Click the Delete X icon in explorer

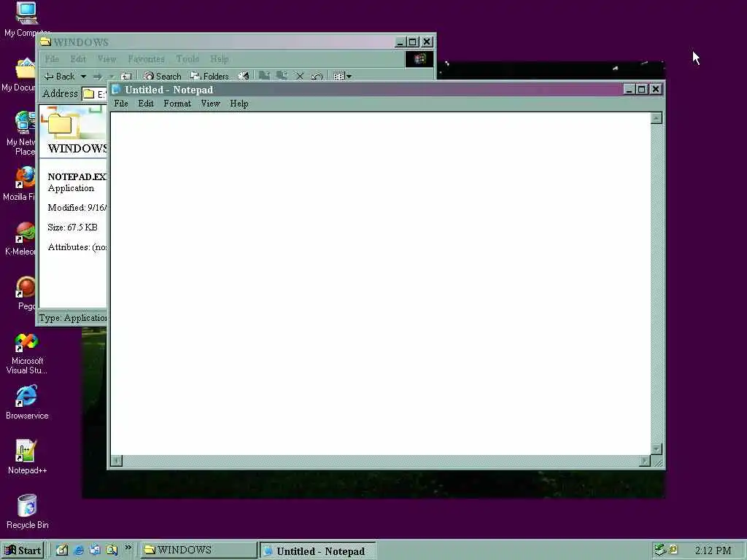[x=300, y=76]
